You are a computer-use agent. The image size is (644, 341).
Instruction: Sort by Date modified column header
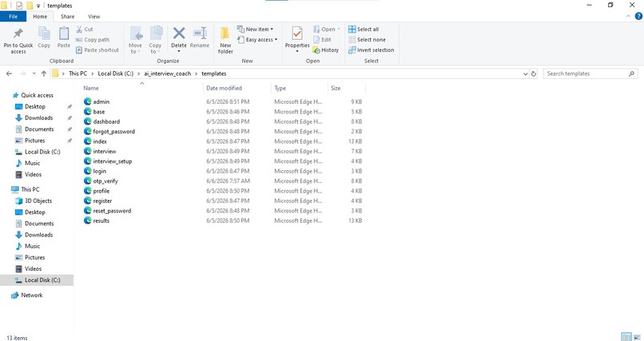coord(237,88)
